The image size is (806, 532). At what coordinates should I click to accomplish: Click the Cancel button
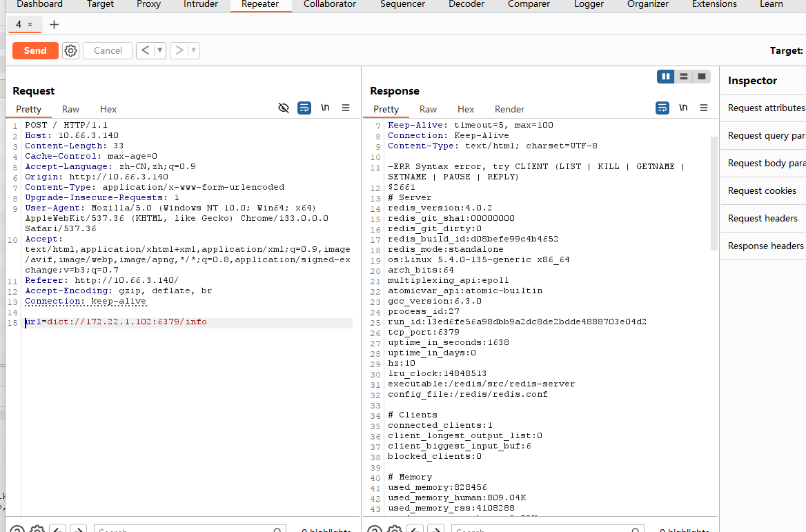[x=108, y=50]
